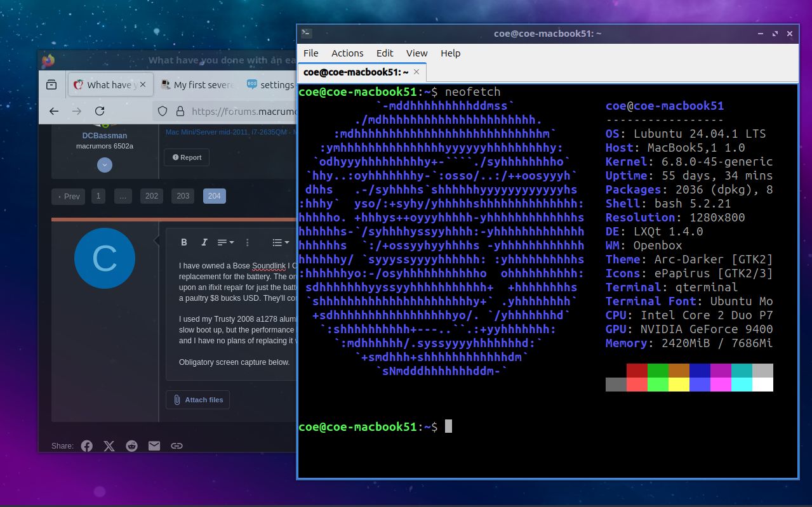Share thread on Reddit

[x=132, y=446]
